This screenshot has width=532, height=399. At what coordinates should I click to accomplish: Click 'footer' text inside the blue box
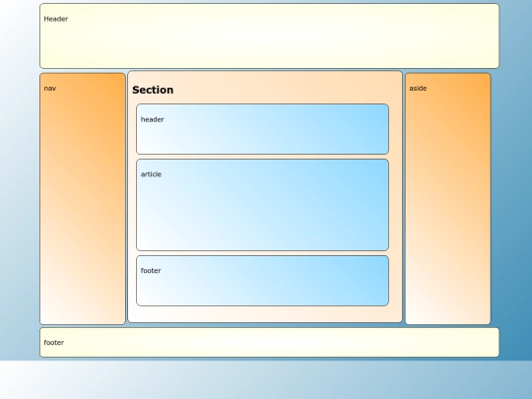pyautogui.click(x=151, y=270)
